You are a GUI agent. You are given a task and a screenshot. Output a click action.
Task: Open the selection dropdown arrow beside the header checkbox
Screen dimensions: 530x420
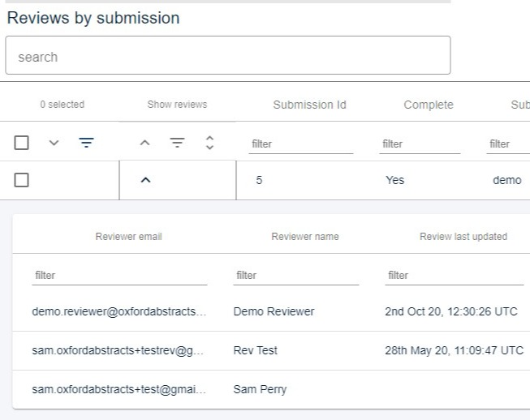click(54, 144)
